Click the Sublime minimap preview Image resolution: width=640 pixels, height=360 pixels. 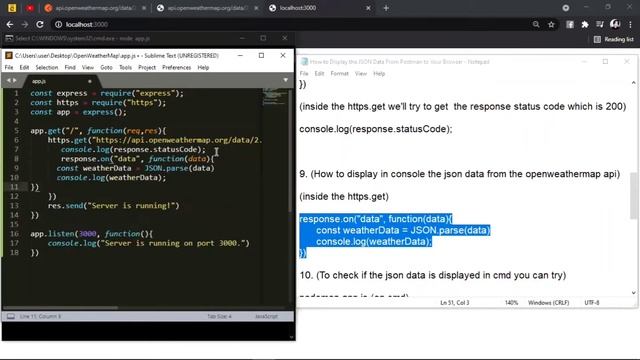[x=274, y=98]
